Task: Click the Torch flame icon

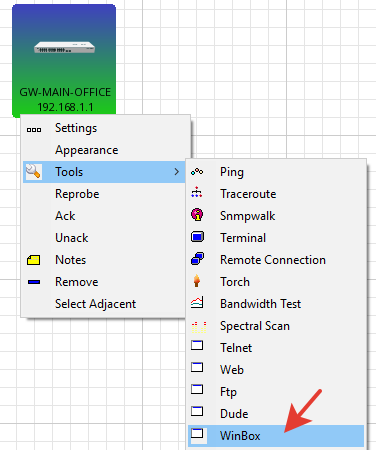Action: coord(197,281)
